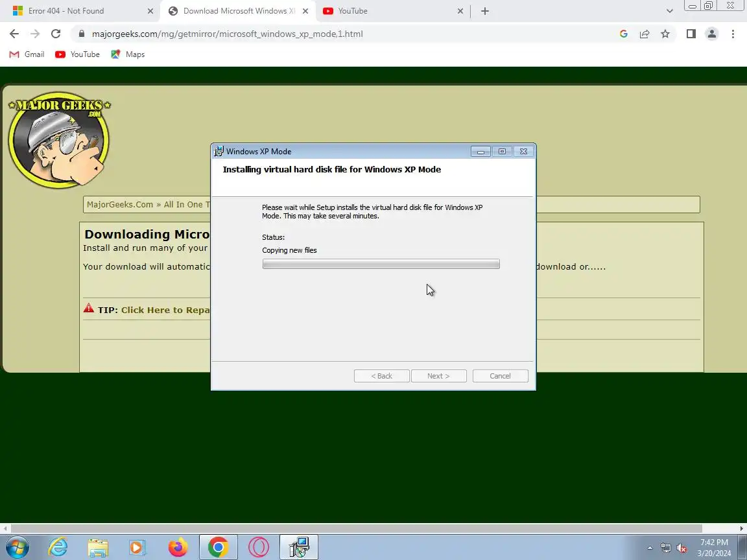Click the right scroll arrow

(x=741, y=528)
